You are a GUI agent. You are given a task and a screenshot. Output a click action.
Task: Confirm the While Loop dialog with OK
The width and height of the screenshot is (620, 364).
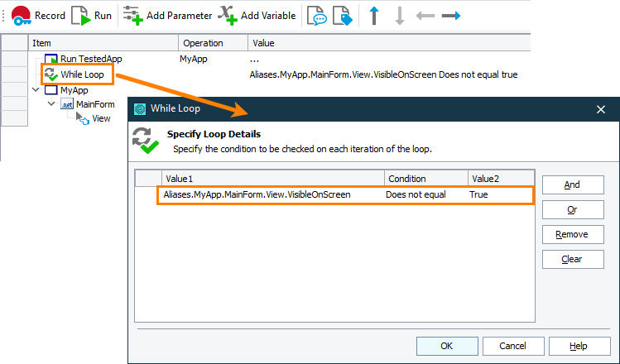(447, 346)
